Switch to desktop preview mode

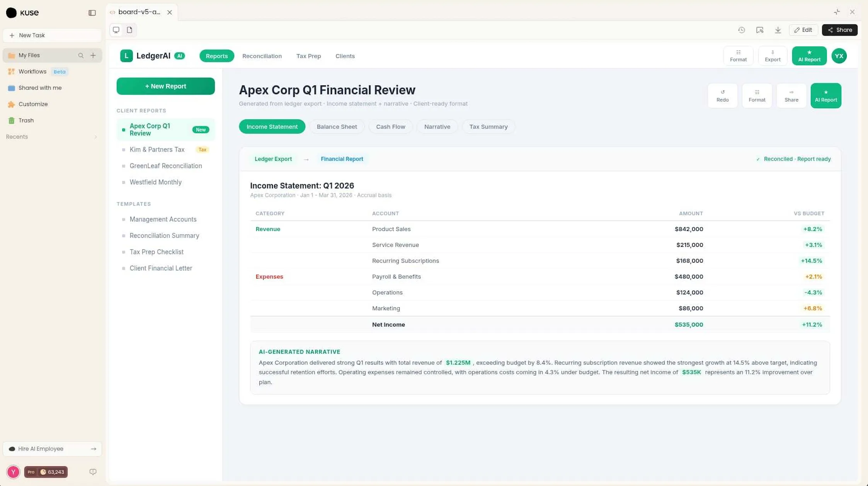click(116, 30)
